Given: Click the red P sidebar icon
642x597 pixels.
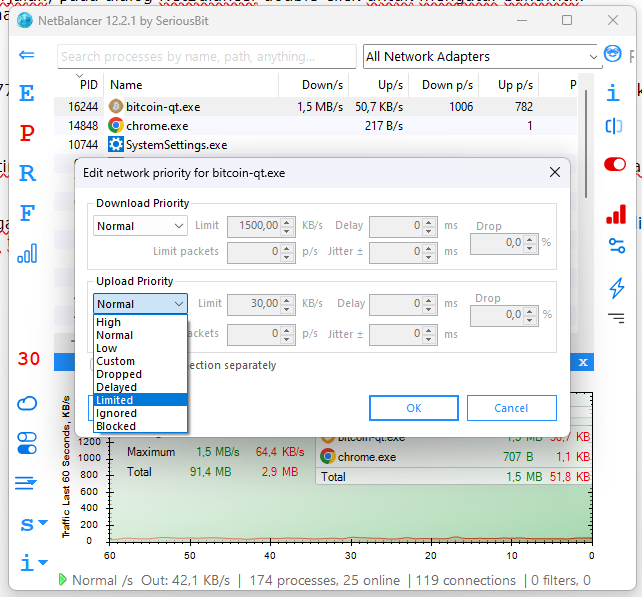Looking at the screenshot, I should click(x=27, y=133).
